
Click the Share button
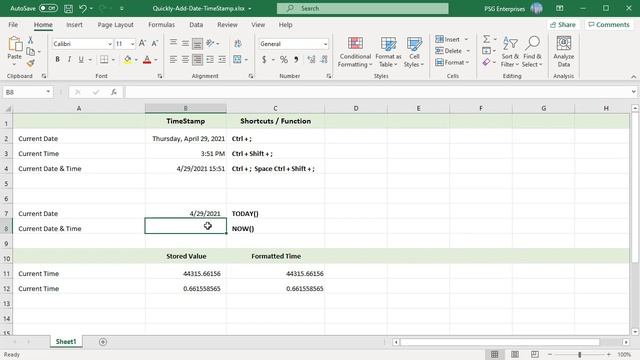click(563, 24)
